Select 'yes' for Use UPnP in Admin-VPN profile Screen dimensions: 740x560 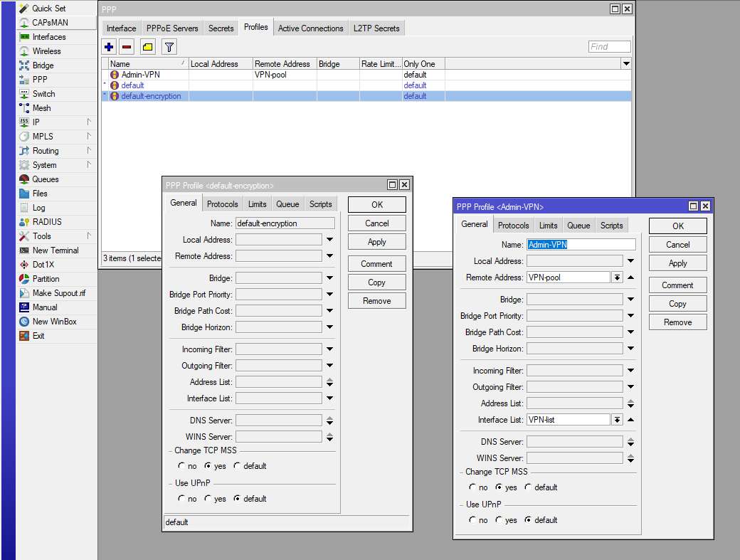tap(499, 519)
